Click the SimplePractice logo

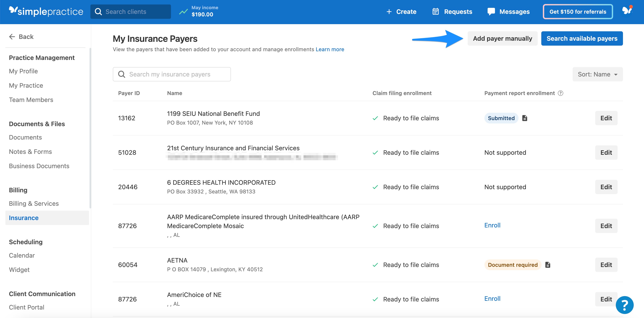click(46, 11)
